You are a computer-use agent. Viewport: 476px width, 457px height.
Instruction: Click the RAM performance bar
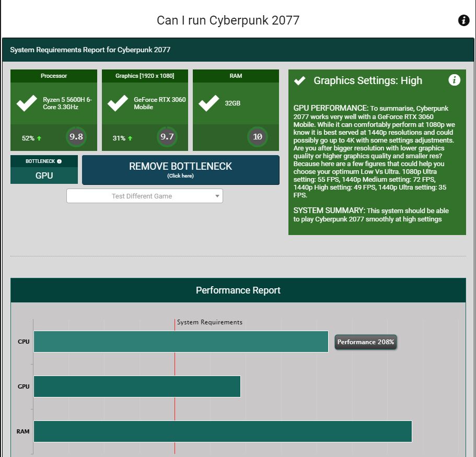point(223,431)
